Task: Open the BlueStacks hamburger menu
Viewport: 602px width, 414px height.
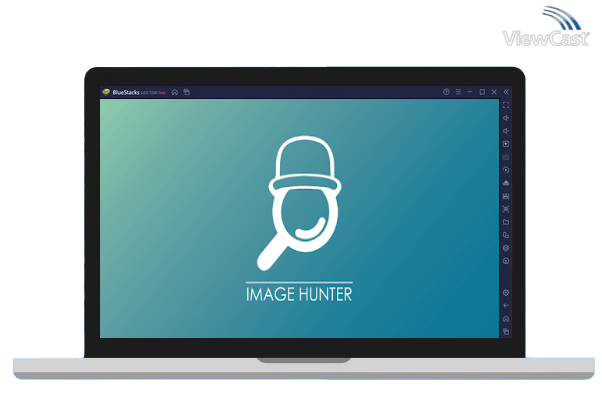Action: [458, 92]
